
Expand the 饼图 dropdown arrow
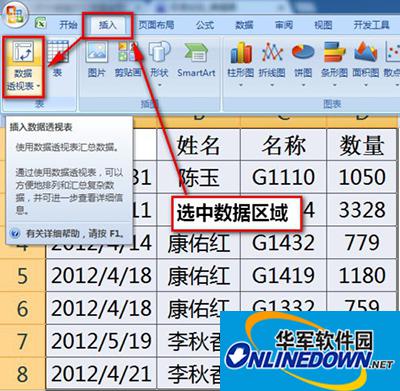303,85
